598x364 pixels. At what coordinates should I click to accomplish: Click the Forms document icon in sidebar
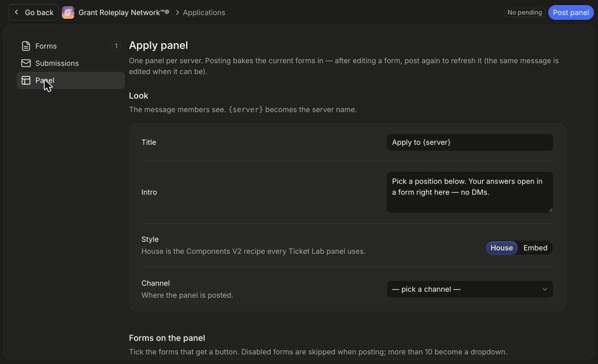(26, 46)
